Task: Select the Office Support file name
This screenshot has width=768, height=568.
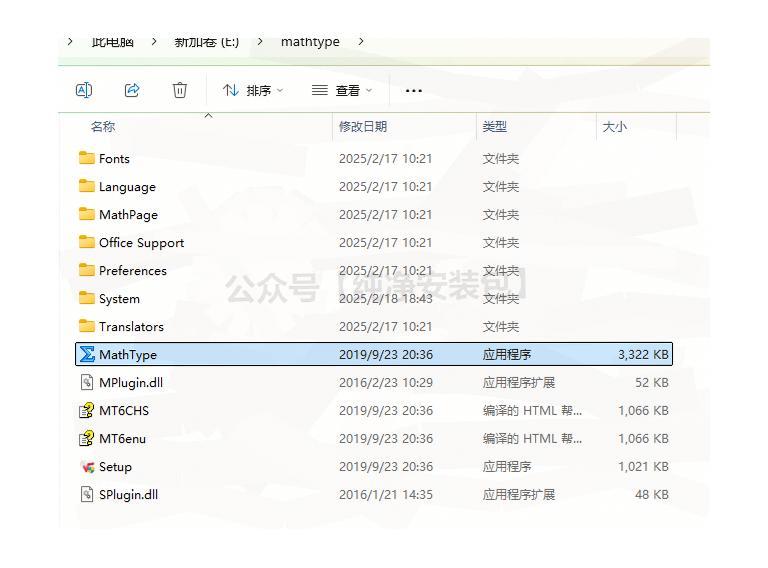Action: (142, 243)
